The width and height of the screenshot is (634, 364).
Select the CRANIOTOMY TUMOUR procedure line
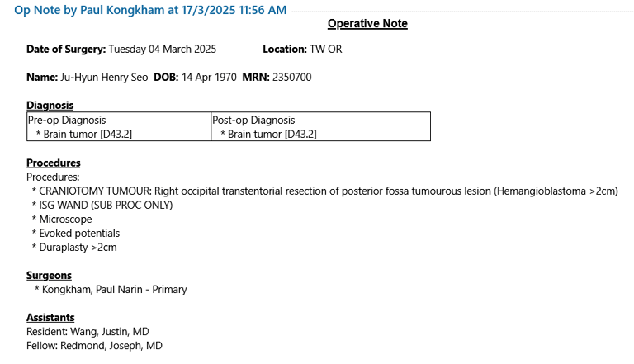click(x=324, y=191)
